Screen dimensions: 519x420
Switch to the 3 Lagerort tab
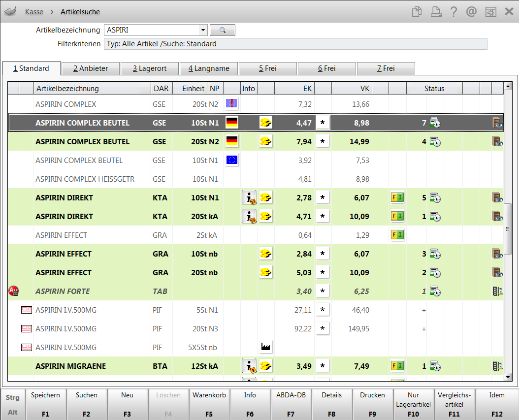click(150, 68)
